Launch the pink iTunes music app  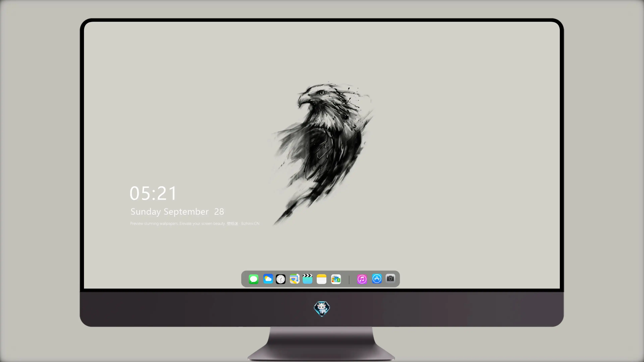tap(362, 279)
